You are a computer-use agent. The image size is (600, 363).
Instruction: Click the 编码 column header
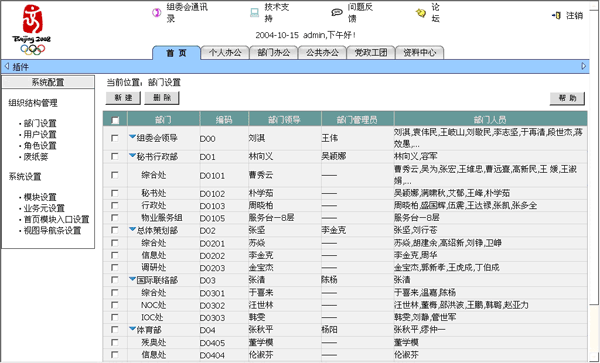point(224,120)
